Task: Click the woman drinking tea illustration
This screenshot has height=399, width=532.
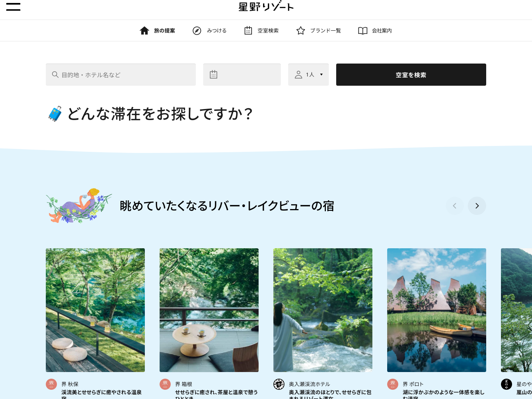Action: coord(79,206)
